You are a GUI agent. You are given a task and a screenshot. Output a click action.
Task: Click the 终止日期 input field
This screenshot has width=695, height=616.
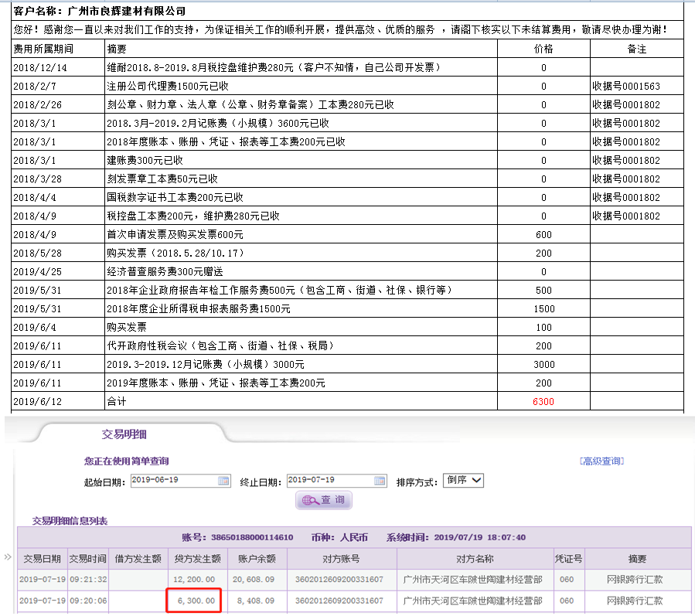[336, 481]
